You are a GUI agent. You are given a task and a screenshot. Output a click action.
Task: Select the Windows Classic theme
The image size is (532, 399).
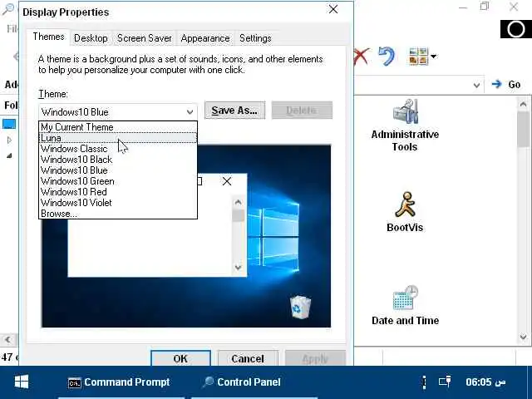pos(118,149)
